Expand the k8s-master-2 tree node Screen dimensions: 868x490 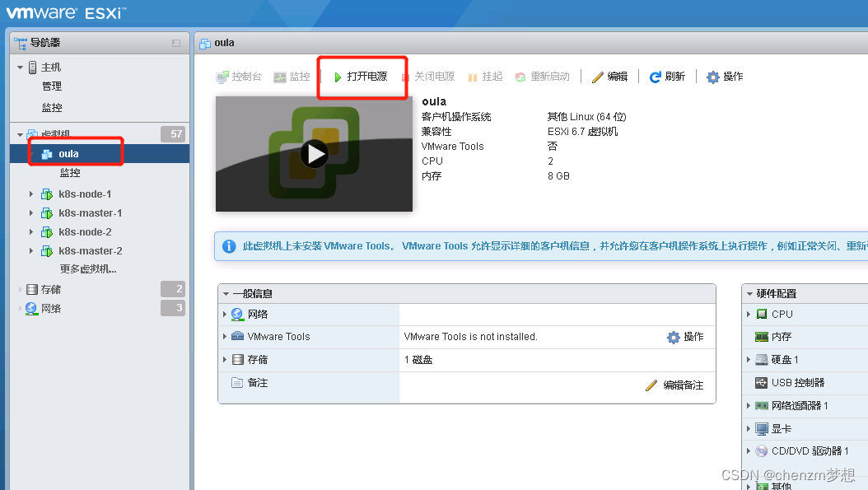[x=31, y=250]
